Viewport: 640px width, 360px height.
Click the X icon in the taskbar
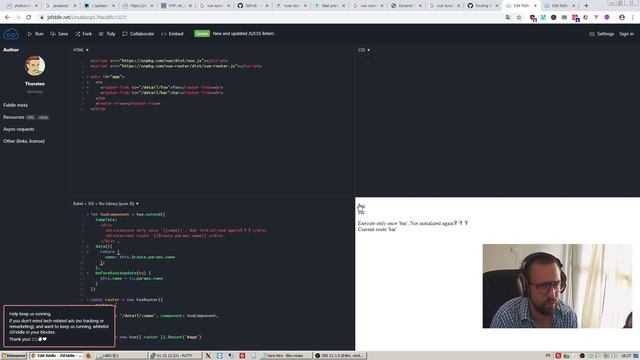208,356
